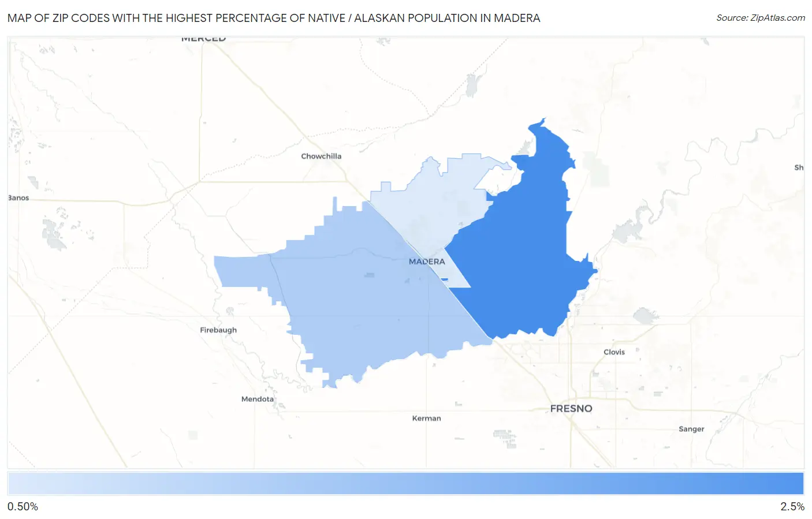This screenshot has height=519, width=812.
Task: Click the FRESNO city label
Action: (571, 409)
